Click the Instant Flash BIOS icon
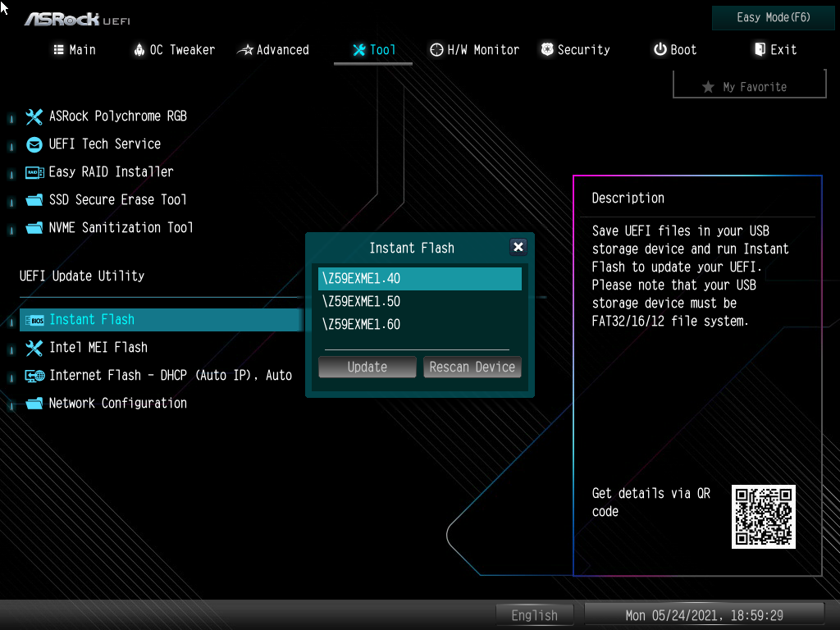The image size is (840, 630). (x=34, y=321)
